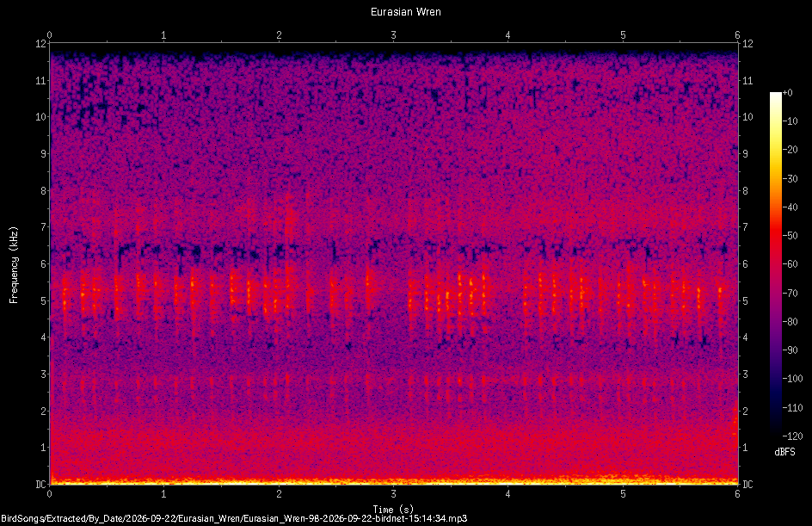The height and width of the screenshot is (526, 812).
Task: Click the 6 kHz label on left axis
Action: pyautogui.click(x=43, y=263)
